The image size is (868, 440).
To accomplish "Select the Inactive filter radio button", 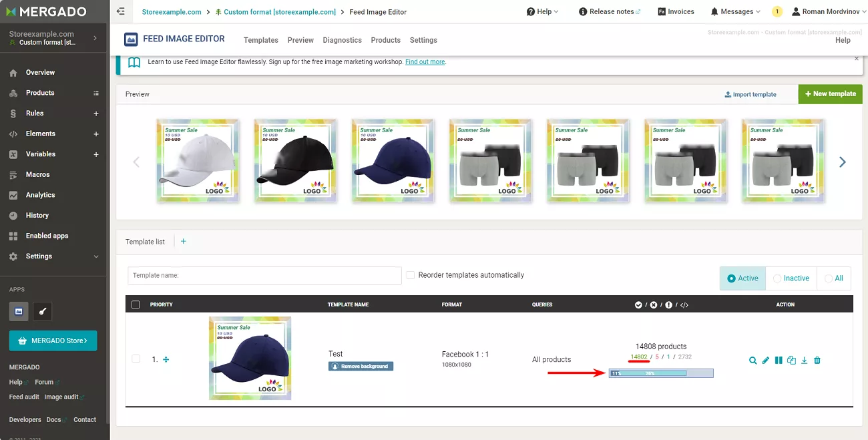I will click(x=777, y=278).
